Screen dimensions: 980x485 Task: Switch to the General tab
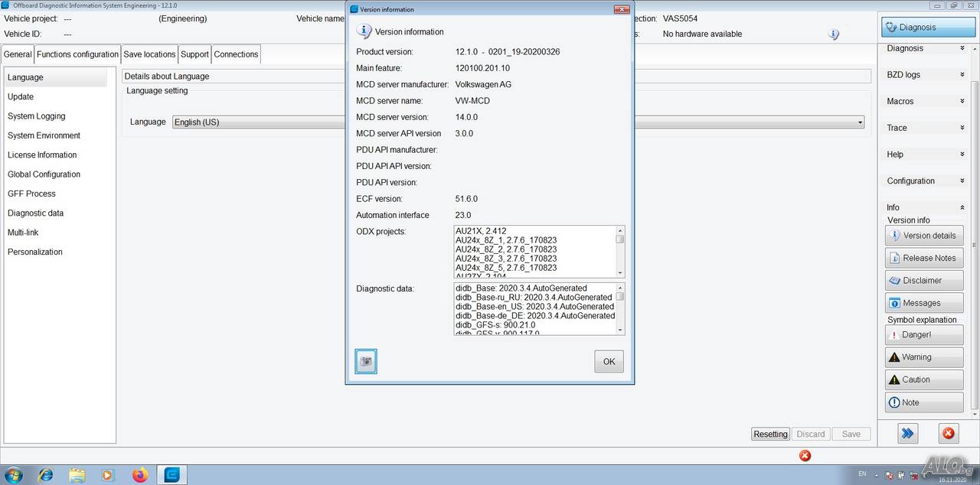pos(18,54)
